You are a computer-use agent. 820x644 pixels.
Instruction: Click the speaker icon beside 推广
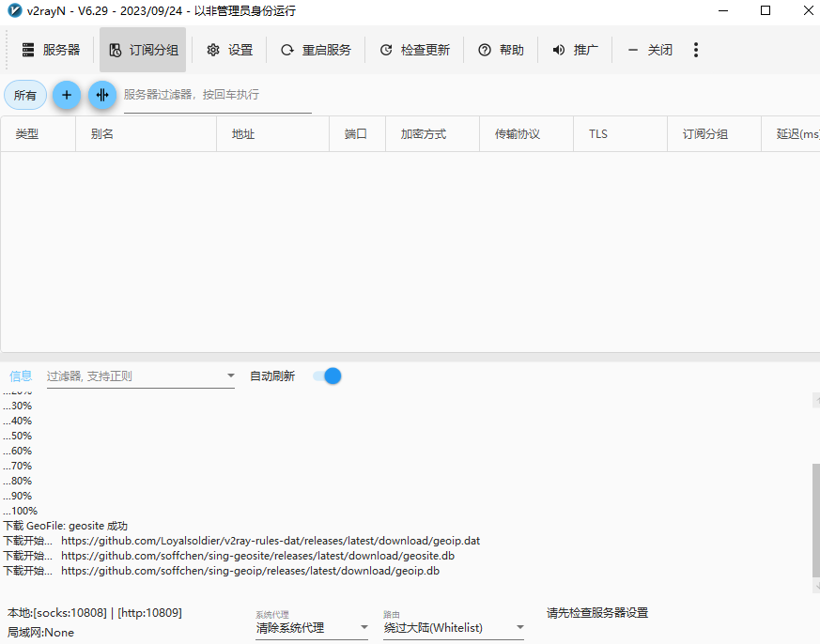point(559,50)
